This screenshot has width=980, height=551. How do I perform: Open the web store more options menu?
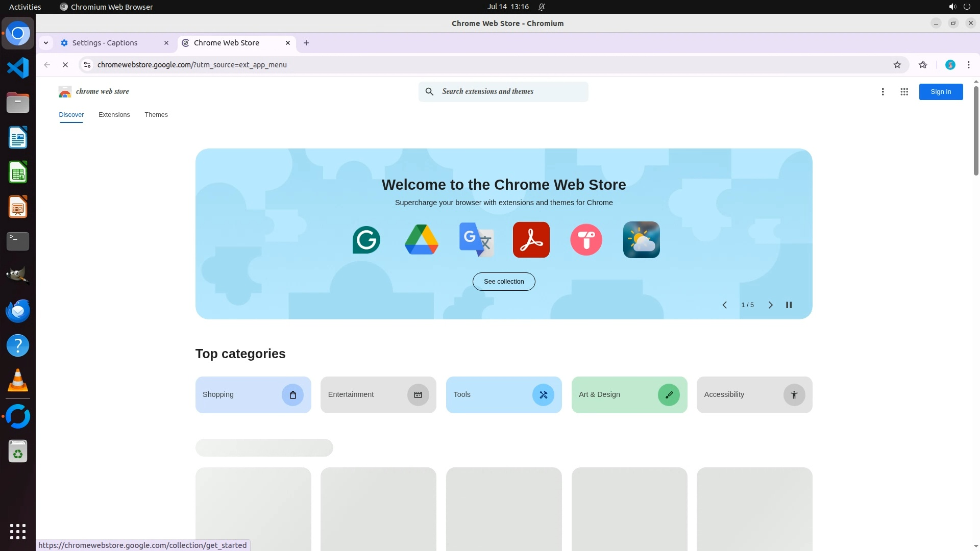point(883,92)
